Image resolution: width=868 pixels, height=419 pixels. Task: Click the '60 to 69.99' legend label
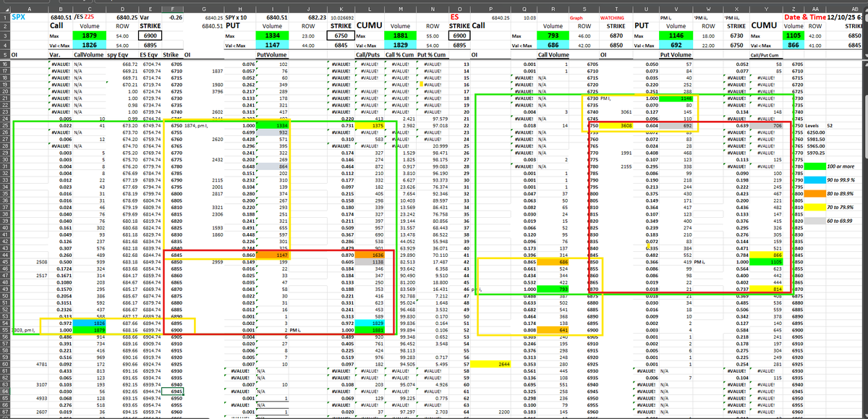click(x=841, y=220)
